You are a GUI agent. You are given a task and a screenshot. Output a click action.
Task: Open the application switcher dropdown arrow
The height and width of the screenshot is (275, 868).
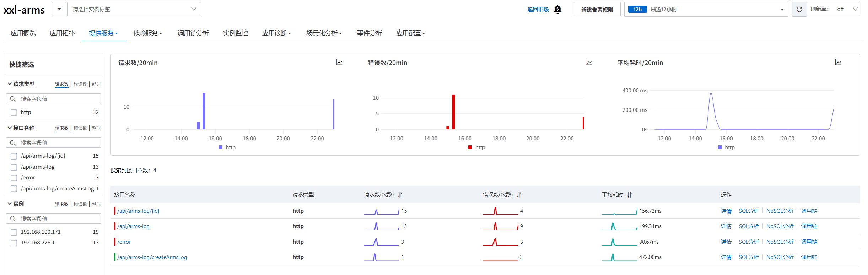click(x=59, y=9)
